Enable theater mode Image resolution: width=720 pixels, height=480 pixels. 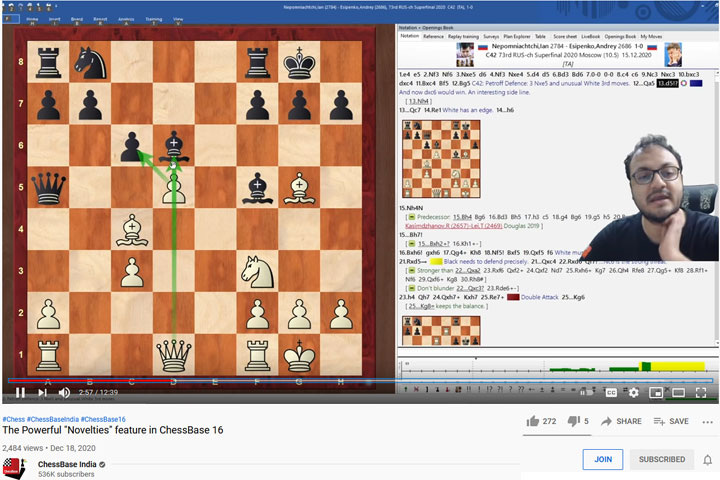coord(678,393)
